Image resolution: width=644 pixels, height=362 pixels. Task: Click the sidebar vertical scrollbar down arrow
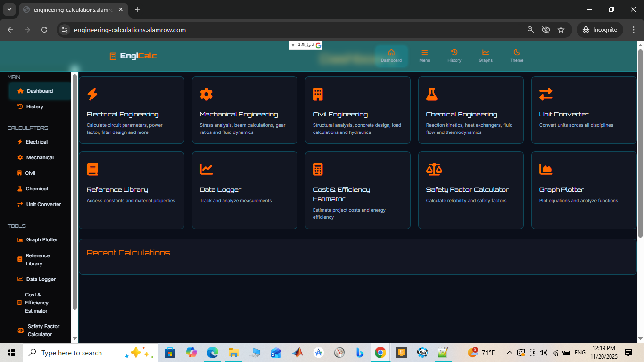tap(74, 339)
